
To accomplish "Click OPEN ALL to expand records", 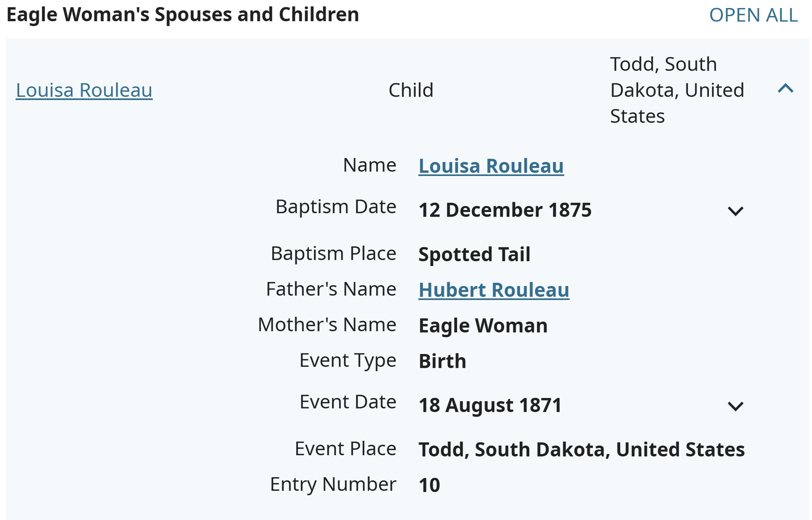I will click(753, 15).
